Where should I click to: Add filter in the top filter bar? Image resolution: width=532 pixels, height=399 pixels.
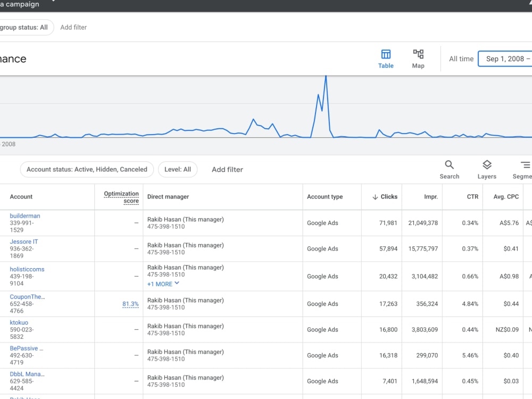73,28
